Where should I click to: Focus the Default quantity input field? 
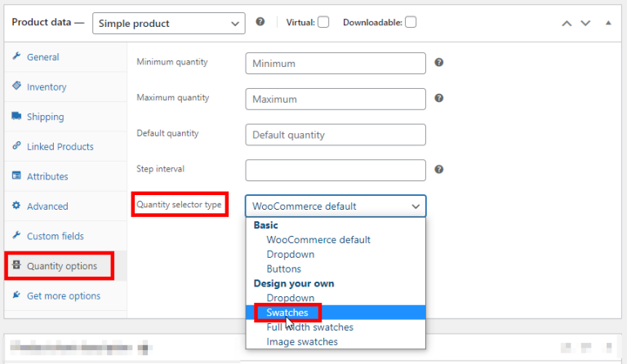336,135
